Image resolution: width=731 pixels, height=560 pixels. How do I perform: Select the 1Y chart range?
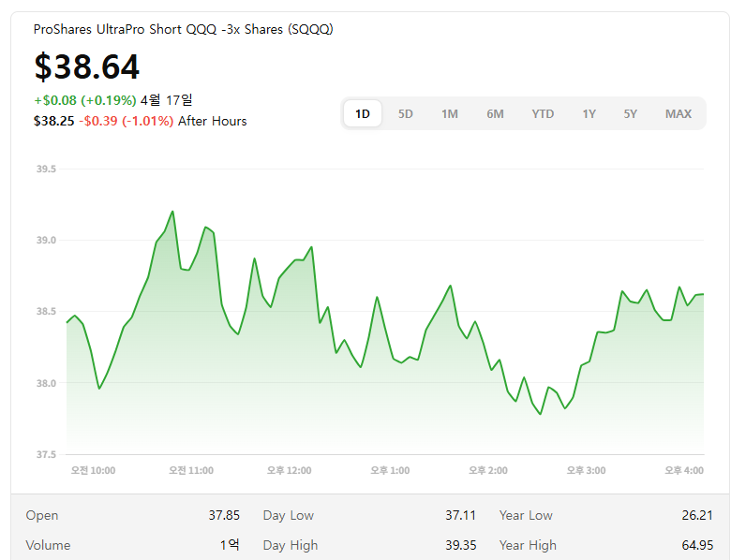tap(589, 113)
